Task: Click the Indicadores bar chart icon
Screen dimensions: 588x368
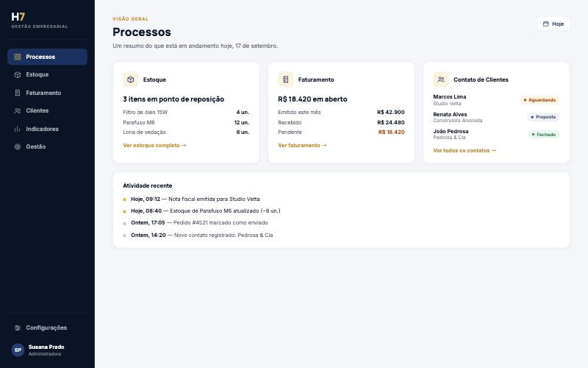Action: point(17,129)
